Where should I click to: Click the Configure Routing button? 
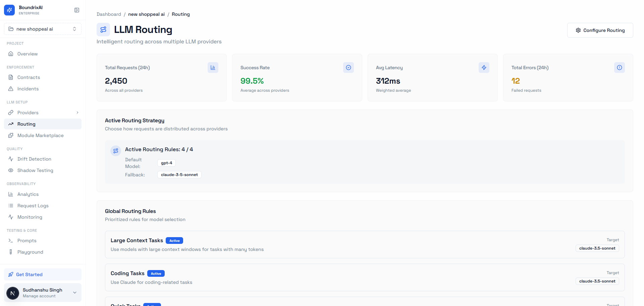pyautogui.click(x=600, y=30)
